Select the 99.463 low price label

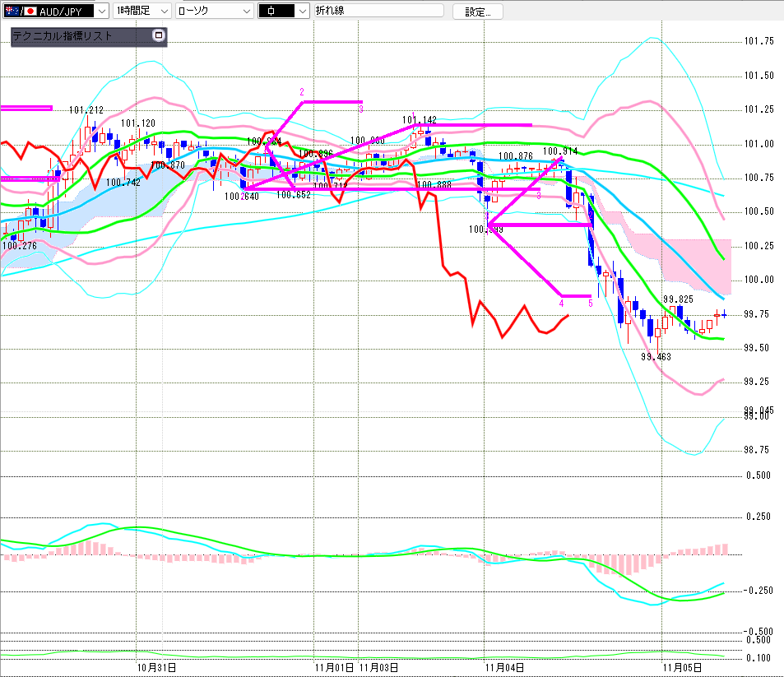point(657,357)
